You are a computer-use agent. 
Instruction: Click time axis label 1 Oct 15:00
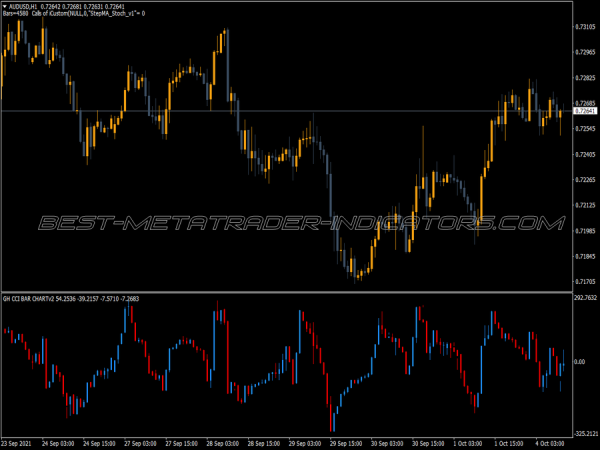point(509,443)
